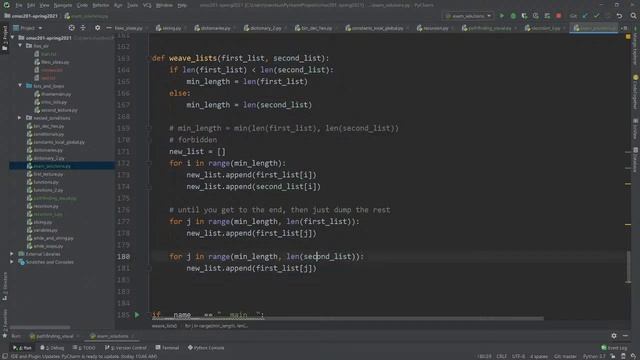Screen dimensions: 640x360
Task: Click the Git: master branch status widget
Action: point(565,356)
